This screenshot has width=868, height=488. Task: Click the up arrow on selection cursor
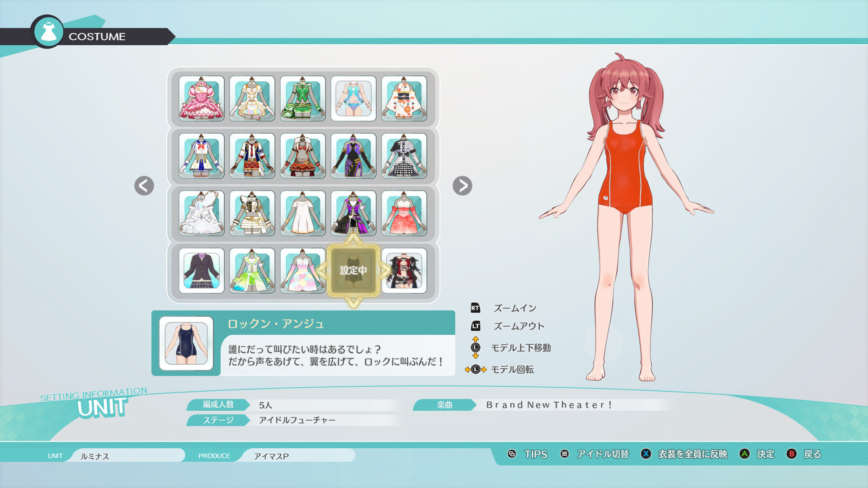pyautogui.click(x=354, y=239)
